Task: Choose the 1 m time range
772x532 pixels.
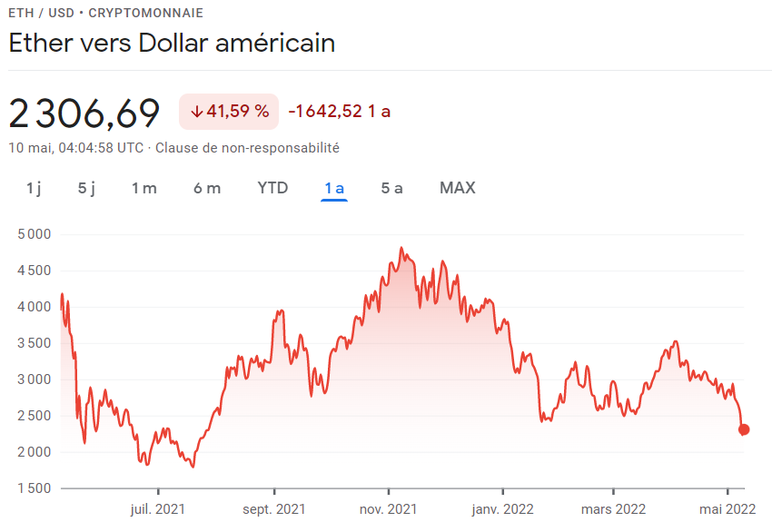Action: (x=144, y=188)
